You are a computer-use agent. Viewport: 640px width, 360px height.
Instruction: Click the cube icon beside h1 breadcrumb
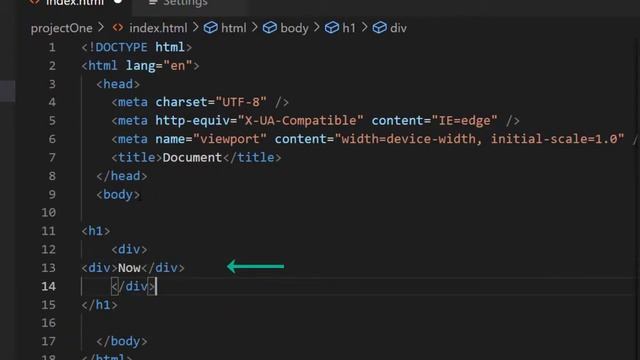tap(331, 28)
